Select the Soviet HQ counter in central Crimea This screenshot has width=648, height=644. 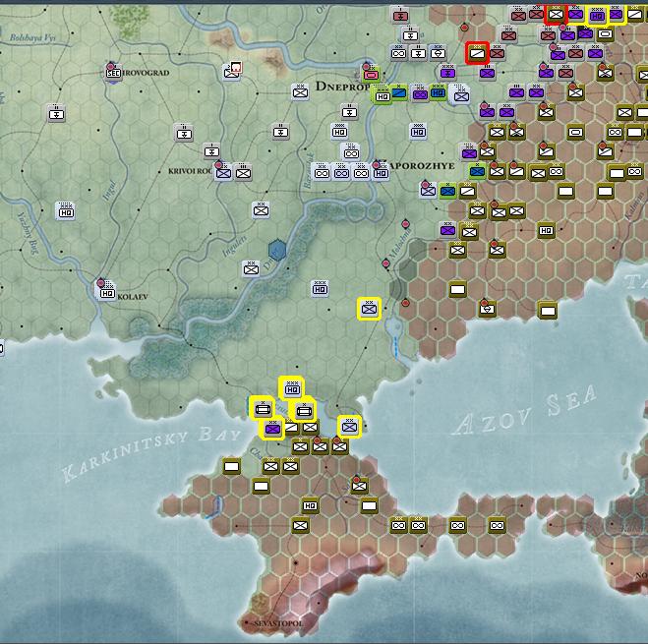pos(310,505)
